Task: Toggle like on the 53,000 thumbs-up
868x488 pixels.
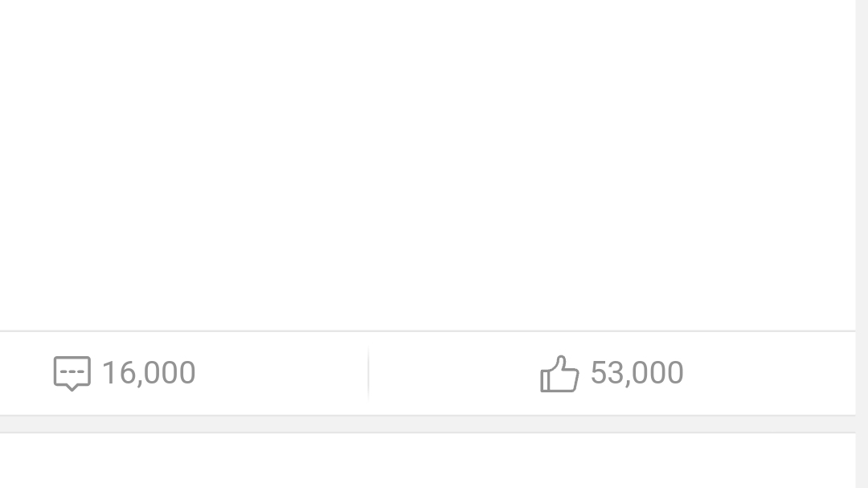Action: coord(559,374)
